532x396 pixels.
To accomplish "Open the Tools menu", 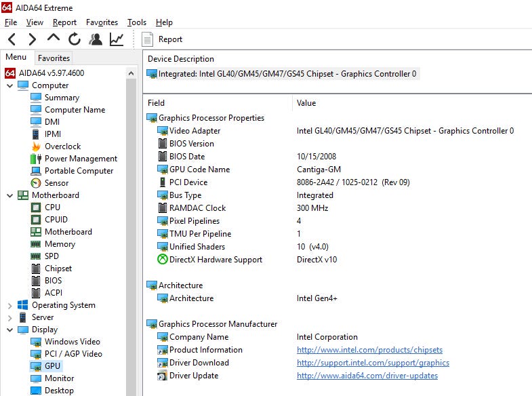I will [136, 22].
